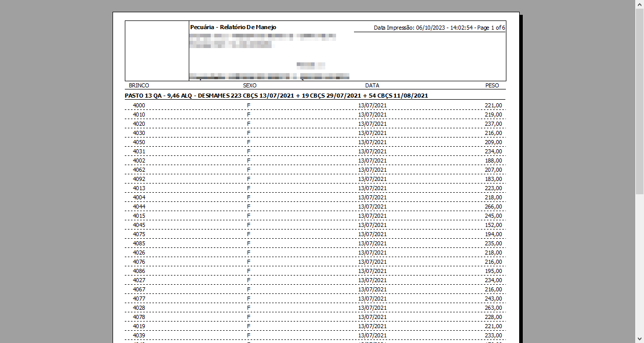Click the date in brinco 4000 row
Screen dimensions: 644x343
coord(372,105)
